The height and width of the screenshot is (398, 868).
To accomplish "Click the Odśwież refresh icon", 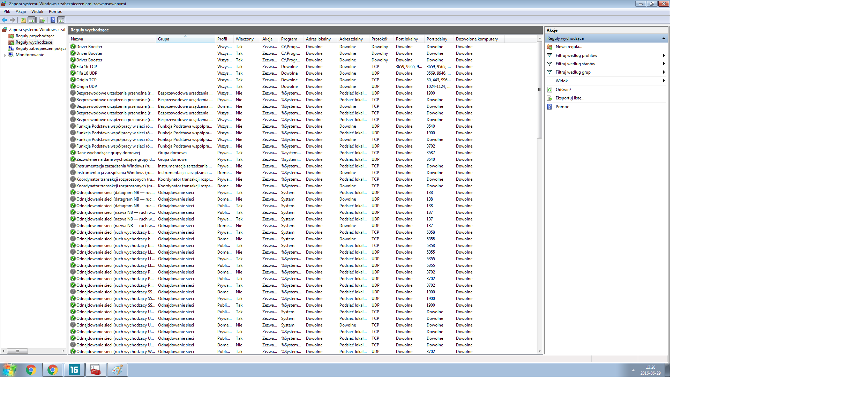I will tap(550, 90).
